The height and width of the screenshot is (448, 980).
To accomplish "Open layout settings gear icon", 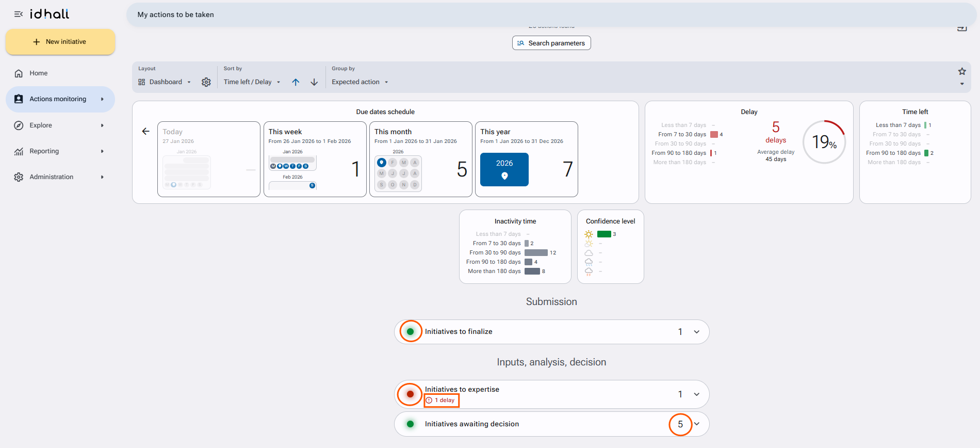I will 206,82.
